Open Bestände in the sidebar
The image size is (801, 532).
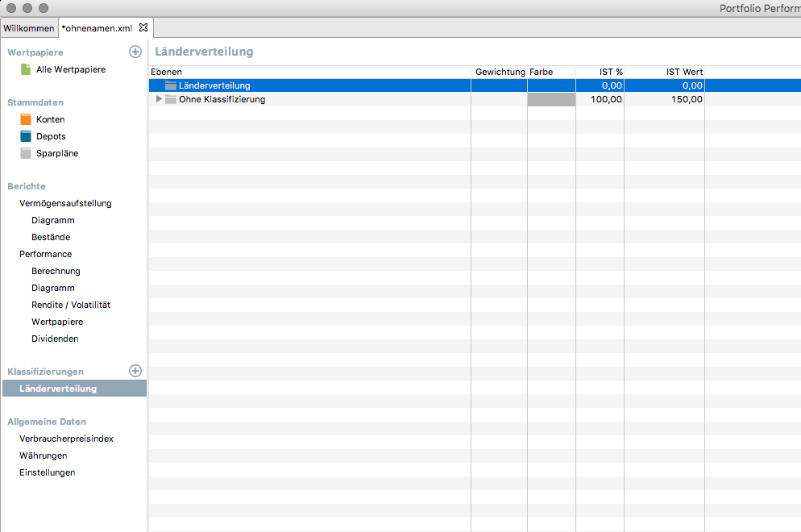tap(51, 237)
